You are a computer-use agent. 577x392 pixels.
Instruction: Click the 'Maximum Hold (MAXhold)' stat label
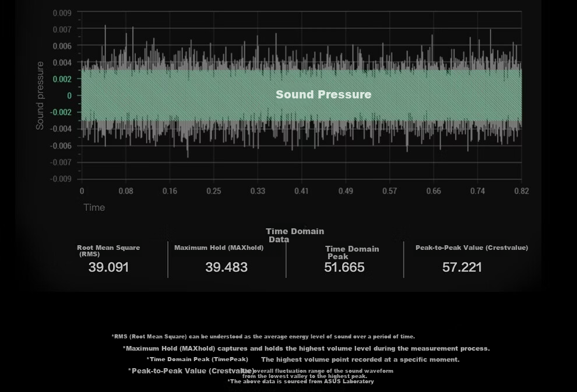tap(219, 248)
